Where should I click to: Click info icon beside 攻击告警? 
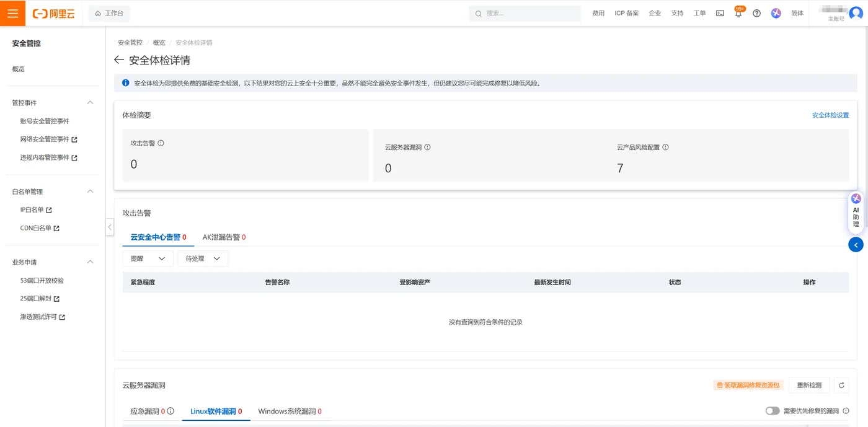(x=161, y=143)
